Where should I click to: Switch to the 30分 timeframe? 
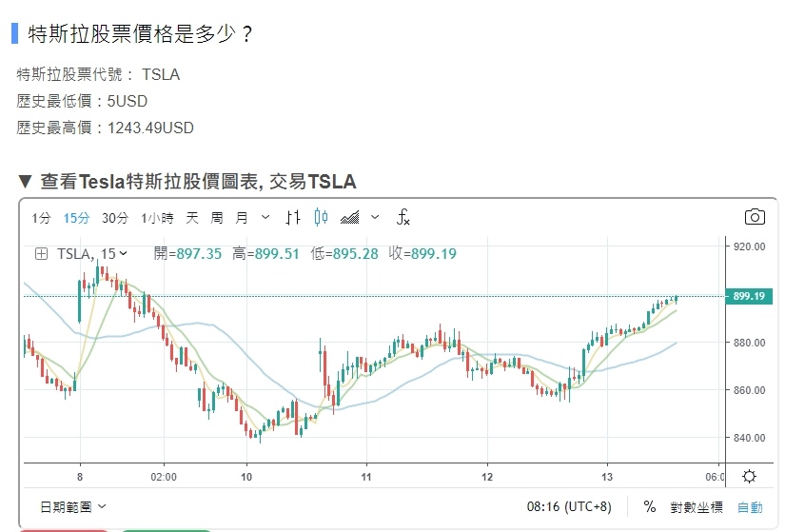[115, 218]
